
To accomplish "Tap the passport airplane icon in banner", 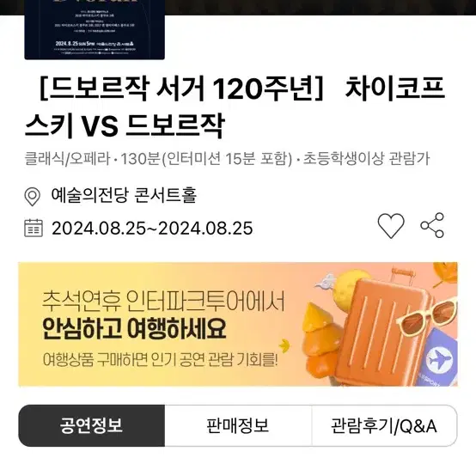I will (x=438, y=359).
